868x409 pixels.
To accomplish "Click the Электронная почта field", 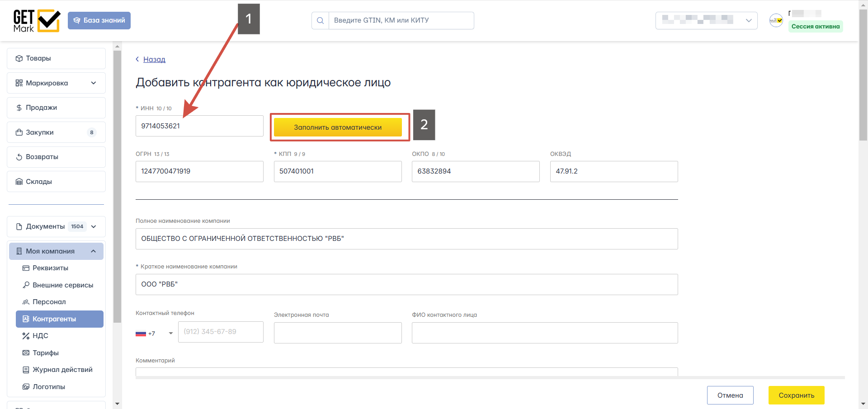I will click(x=338, y=333).
